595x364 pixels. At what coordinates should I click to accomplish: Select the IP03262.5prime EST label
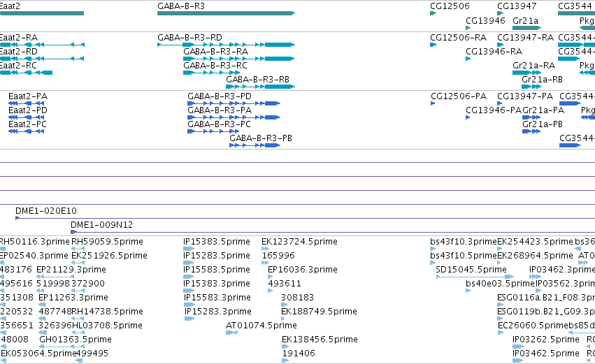click(546, 340)
